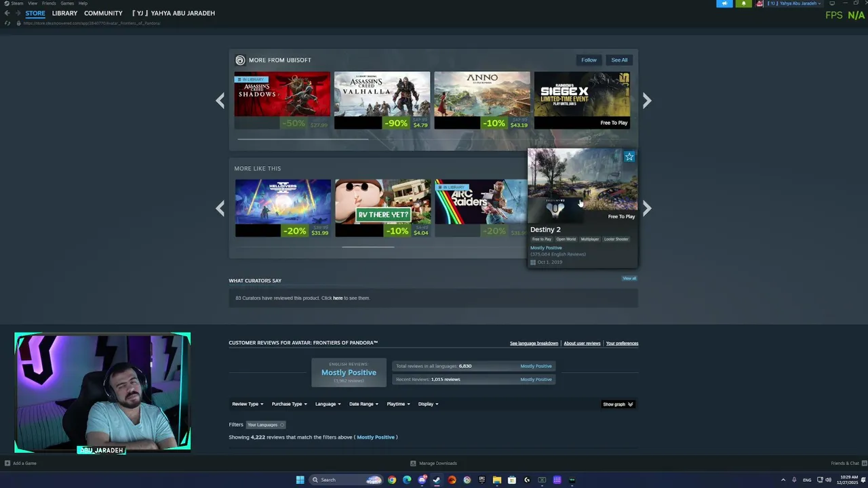This screenshot has height=488, width=868.
Task: Open Assassin's Creed Valhalla game card
Action: [382, 100]
